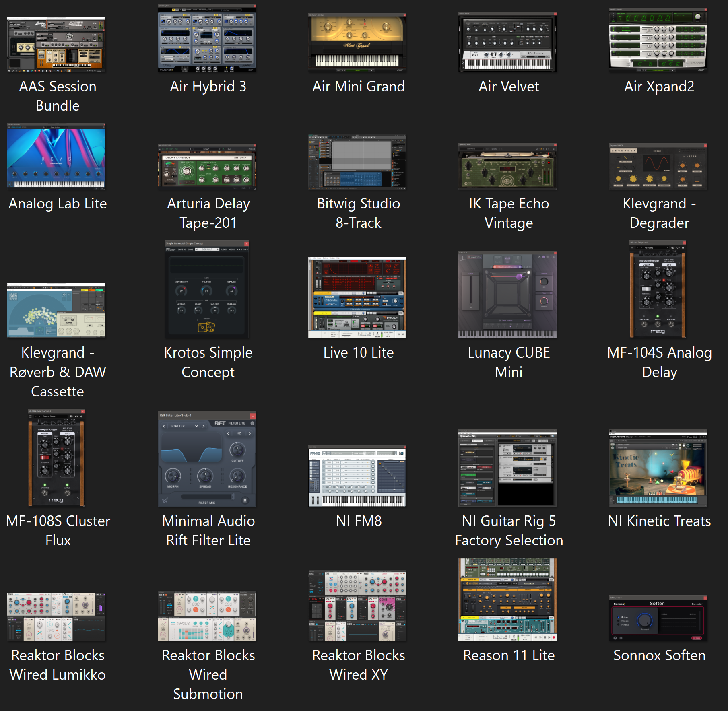Image resolution: width=728 pixels, height=711 pixels.
Task: Click the 'Reaktor Blocks Wired XY' label
Action: (359, 665)
